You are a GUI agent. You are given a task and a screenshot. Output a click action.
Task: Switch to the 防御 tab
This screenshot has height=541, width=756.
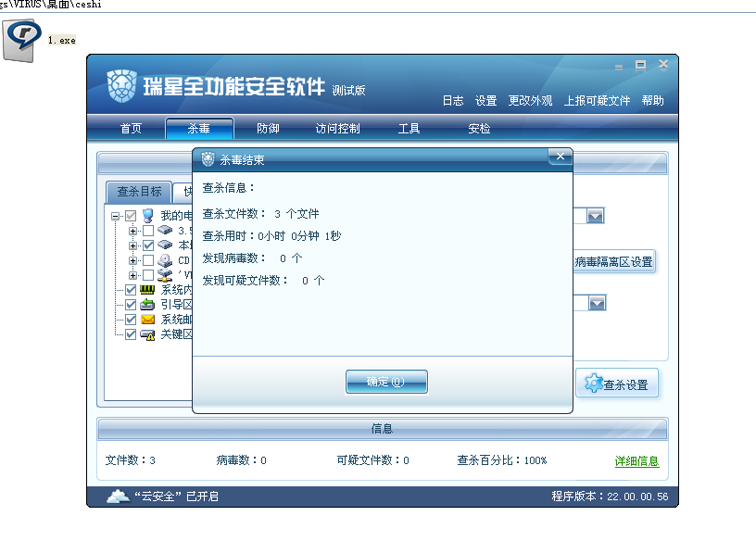pos(268,128)
